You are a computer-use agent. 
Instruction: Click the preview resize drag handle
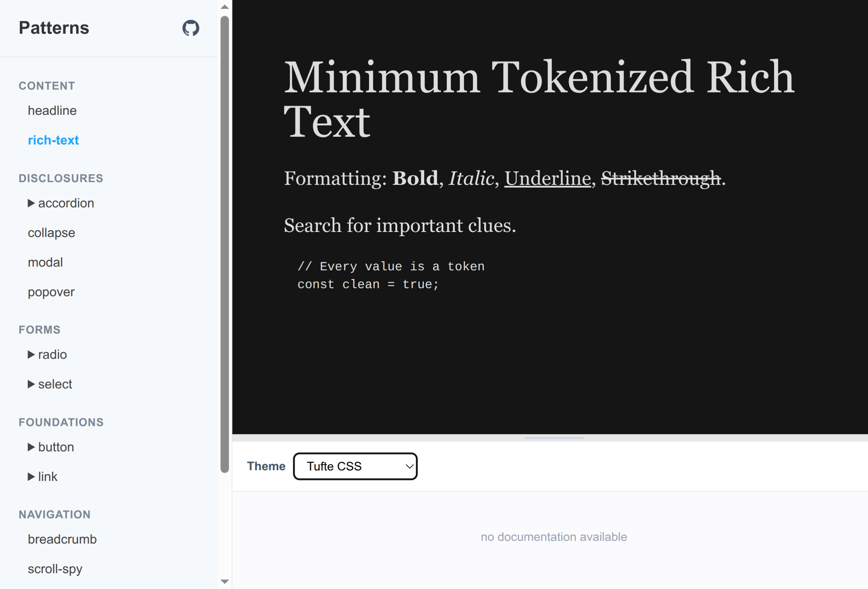(554, 438)
